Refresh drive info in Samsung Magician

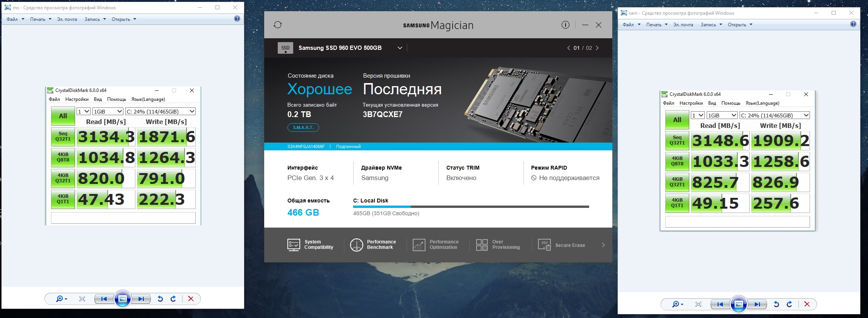pos(278,25)
